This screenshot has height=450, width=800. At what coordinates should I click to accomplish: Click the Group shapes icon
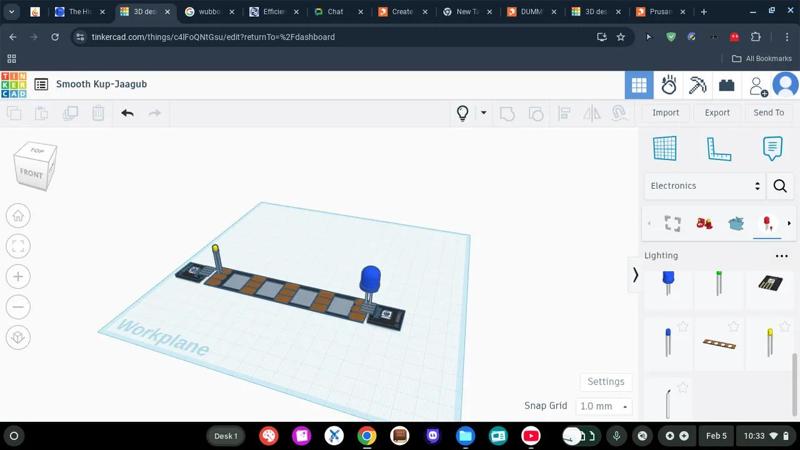(x=507, y=113)
